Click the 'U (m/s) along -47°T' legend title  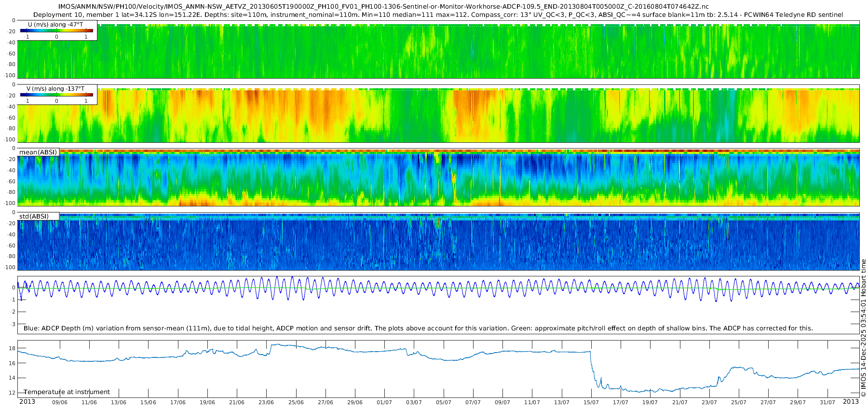pyautogui.click(x=55, y=25)
